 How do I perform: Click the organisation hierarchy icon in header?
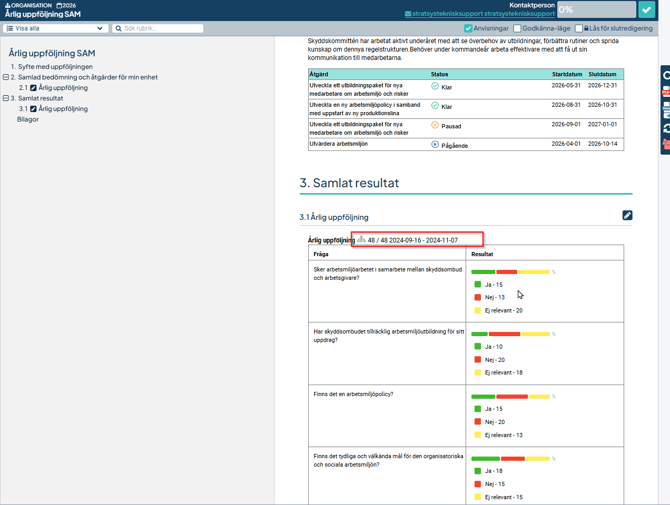click(x=7, y=6)
